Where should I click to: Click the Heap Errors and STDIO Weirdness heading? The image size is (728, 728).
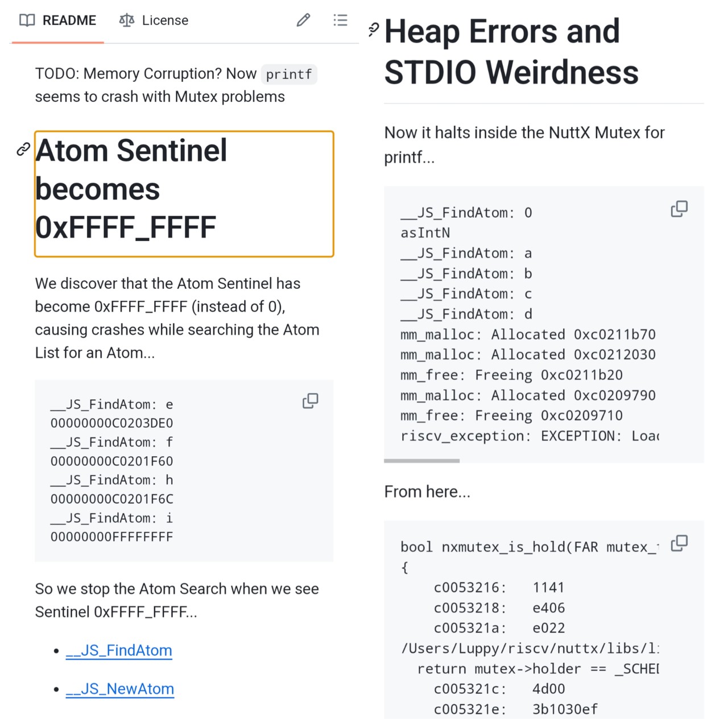pyautogui.click(x=511, y=52)
